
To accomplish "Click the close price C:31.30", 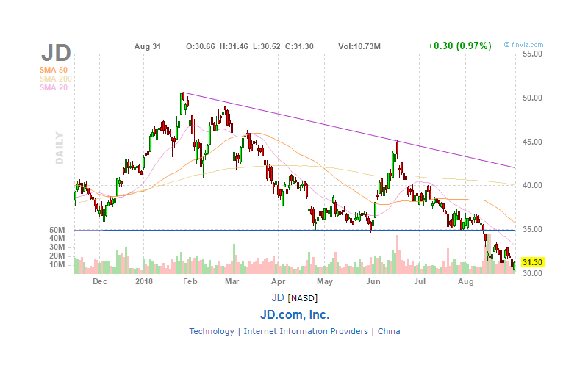I will pyautogui.click(x=299, y=46).
